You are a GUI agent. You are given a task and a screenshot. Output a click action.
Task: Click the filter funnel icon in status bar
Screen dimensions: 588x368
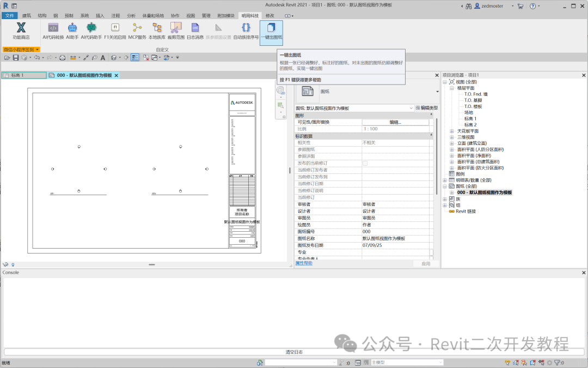[x=558, y=363]
